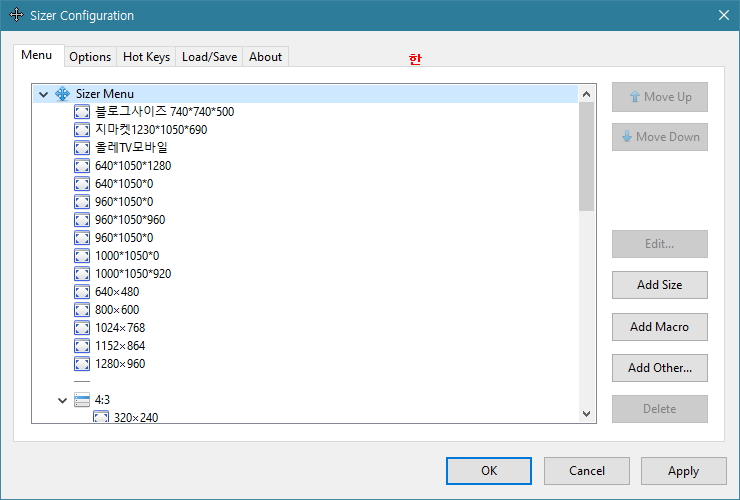Select the 640×480 entry

117,292
